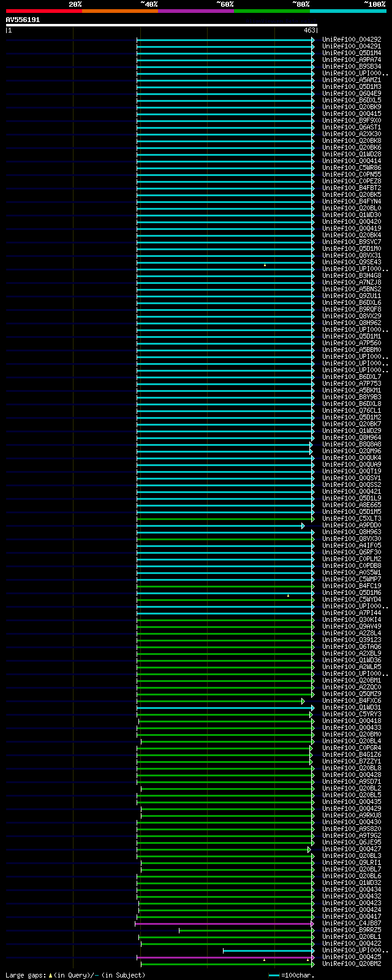Click the UniRef100_A7NZJ8 hit label
Image resolution: width=392 pixels, height=980 pixels.
pos(352,283)
